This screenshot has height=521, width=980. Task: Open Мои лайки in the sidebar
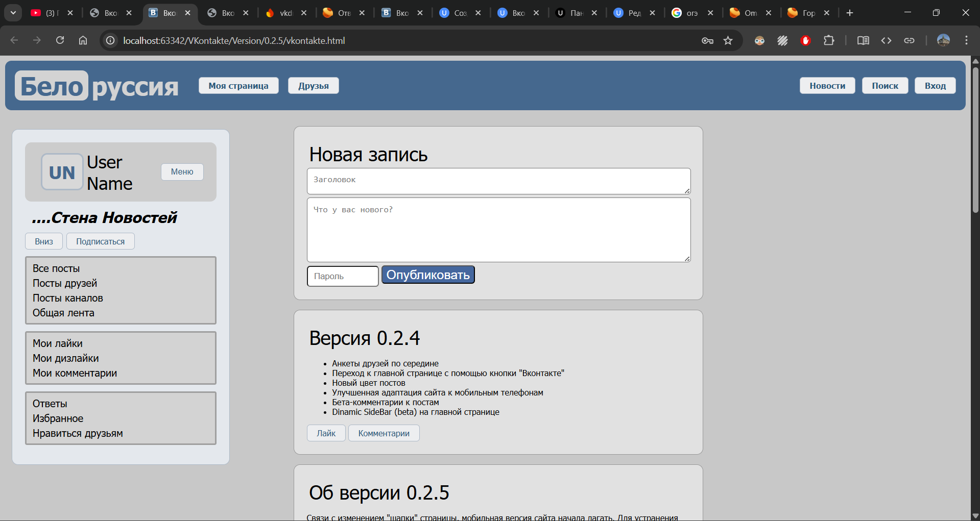click(x=58, y=343)
